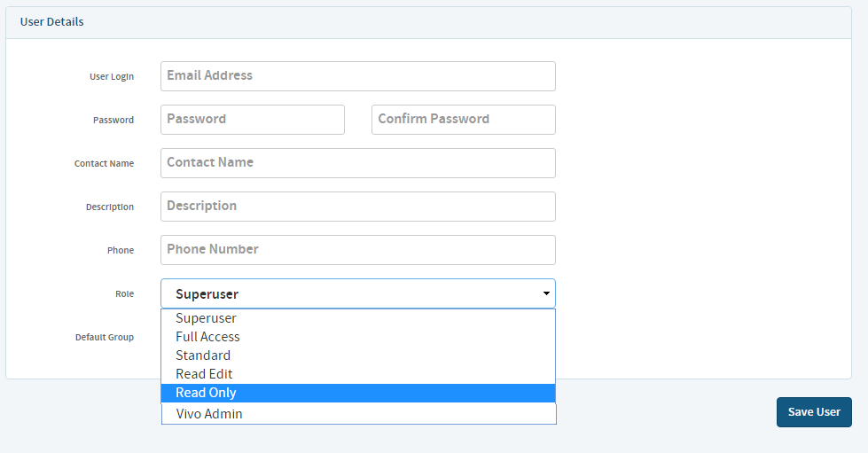Pick Vivo Admin from role options
The image size is (868, 453).
pyautogui.click(x=358, y=414)
